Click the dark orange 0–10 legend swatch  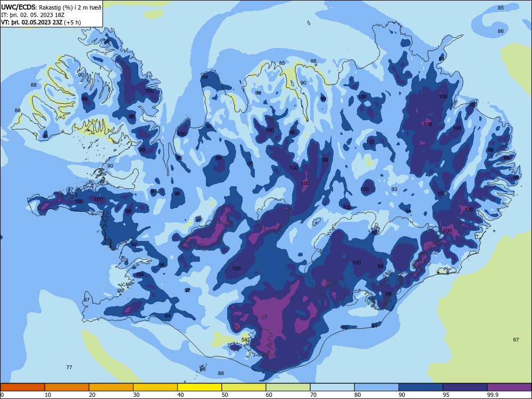point(22,387)
